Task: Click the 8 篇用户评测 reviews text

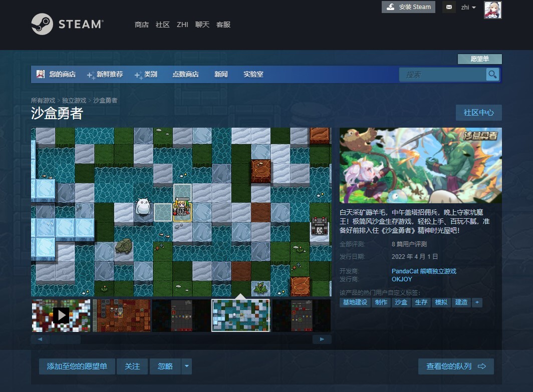Action: pyautogui.click(x=409, y=244)
